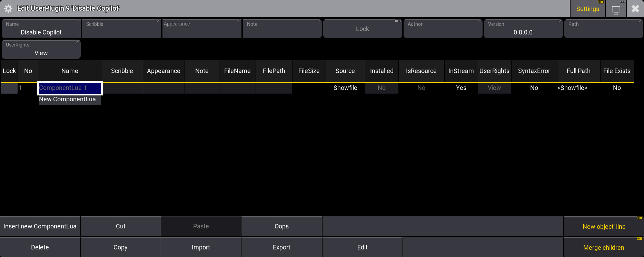Click Insert new ComponentLua button
Image resolution: width=644 pixels, height=257 pixels.
coord(40,226)
